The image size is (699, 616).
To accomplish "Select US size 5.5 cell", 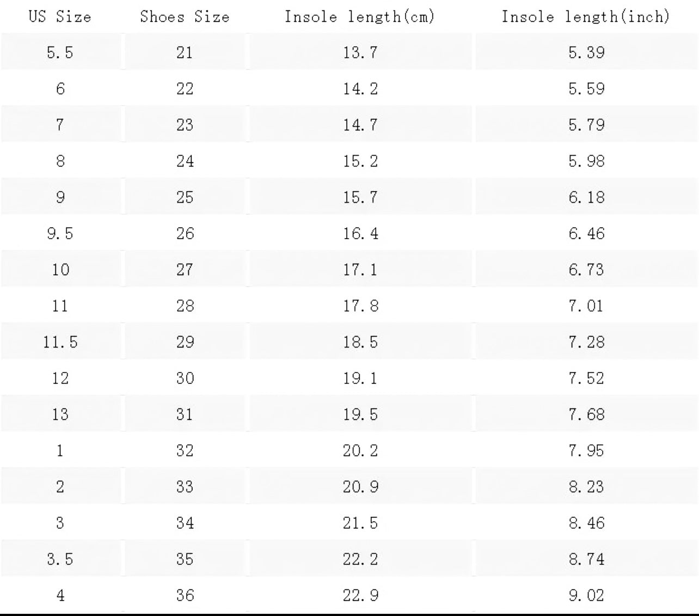I will pos(60,52).
